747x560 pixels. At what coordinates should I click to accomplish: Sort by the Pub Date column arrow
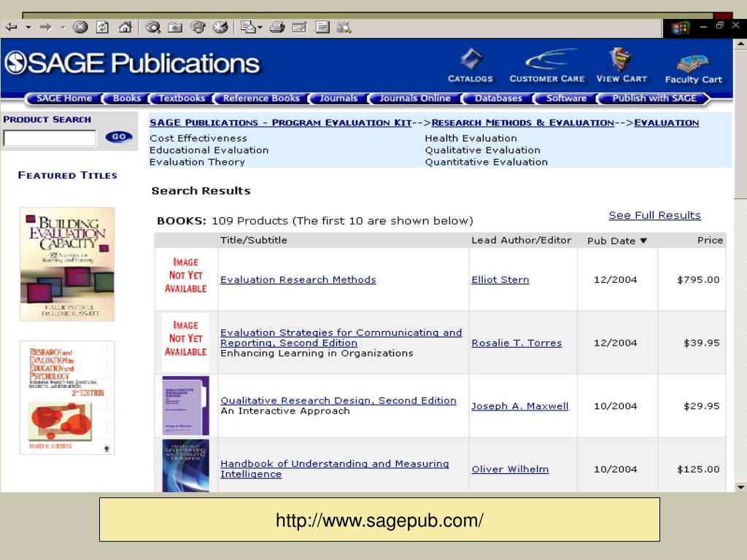coord(643,241)
